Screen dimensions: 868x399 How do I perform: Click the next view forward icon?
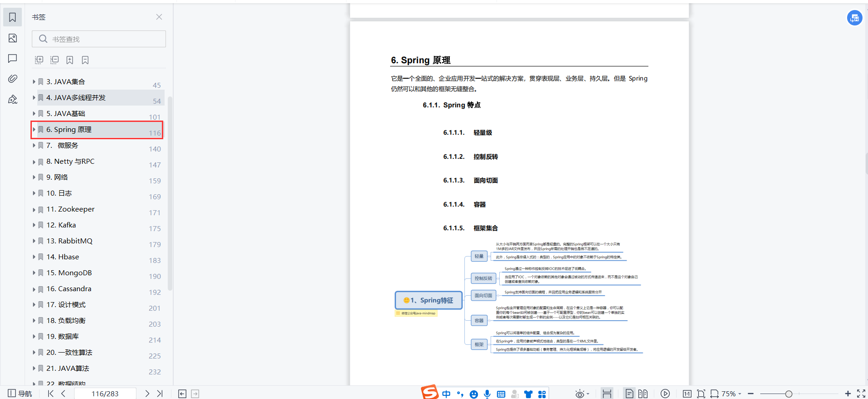[195, 394]
